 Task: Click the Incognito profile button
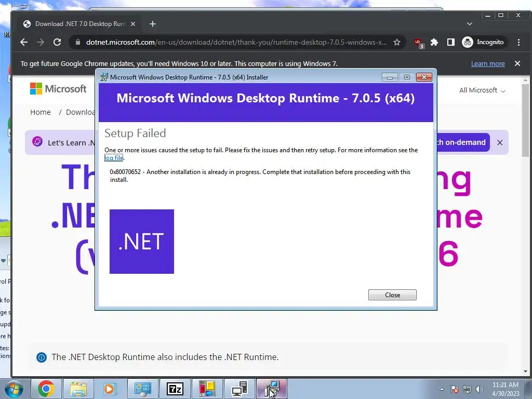coord(484,42)
